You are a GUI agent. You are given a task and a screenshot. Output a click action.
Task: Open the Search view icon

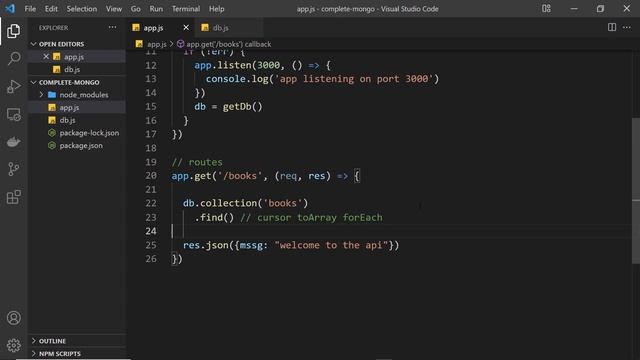tap(13, 58)
